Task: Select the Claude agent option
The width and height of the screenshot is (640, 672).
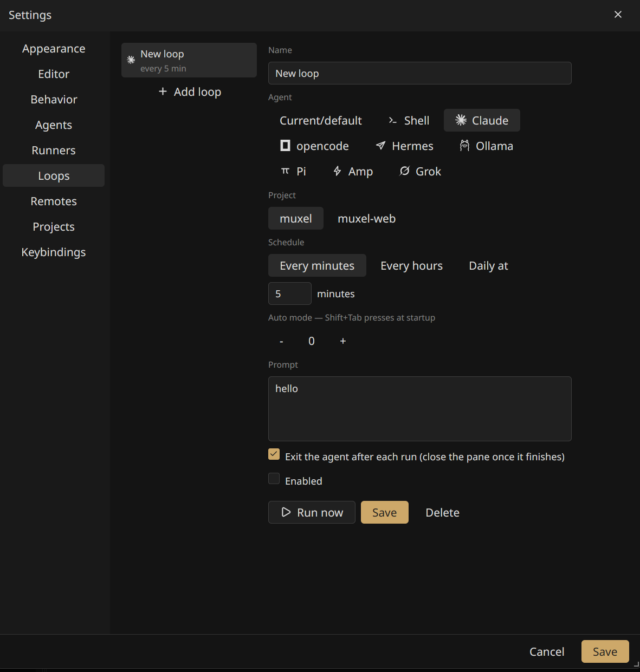Action: coord(482,120)
